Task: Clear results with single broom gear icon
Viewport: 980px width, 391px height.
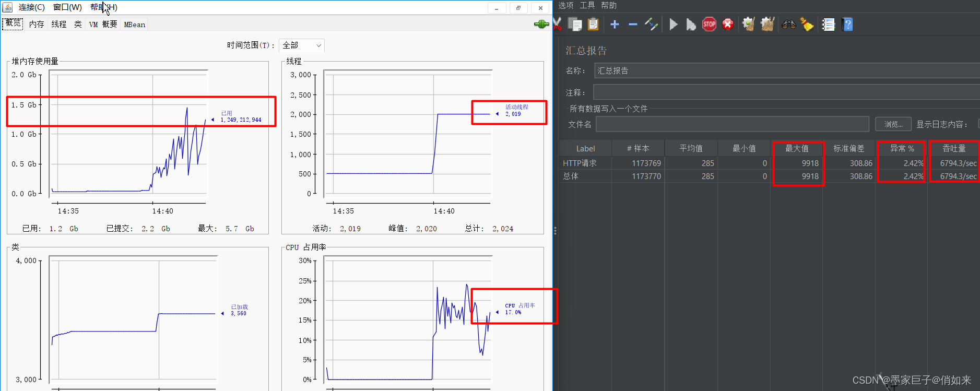Action: tap(749, 24)
